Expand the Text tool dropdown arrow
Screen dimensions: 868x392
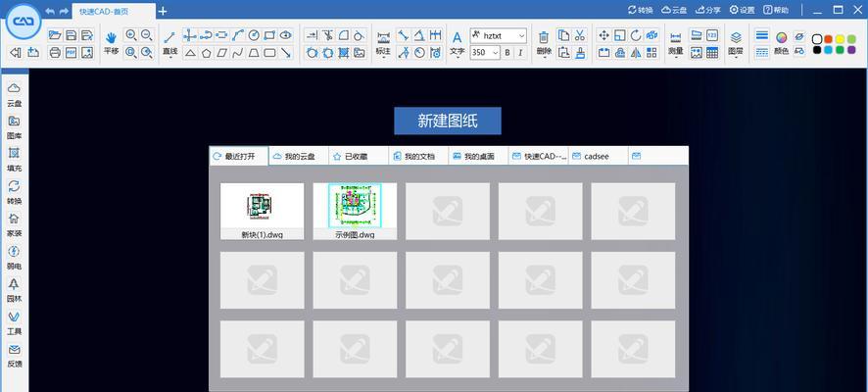pyautogui.click(x=457, y=57)
